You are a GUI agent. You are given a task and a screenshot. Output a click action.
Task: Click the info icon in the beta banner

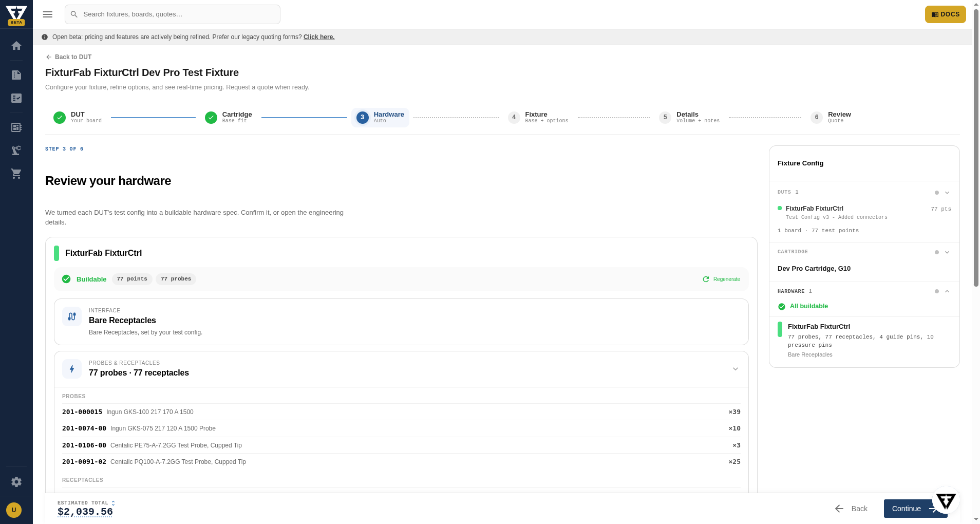(45, 37)
